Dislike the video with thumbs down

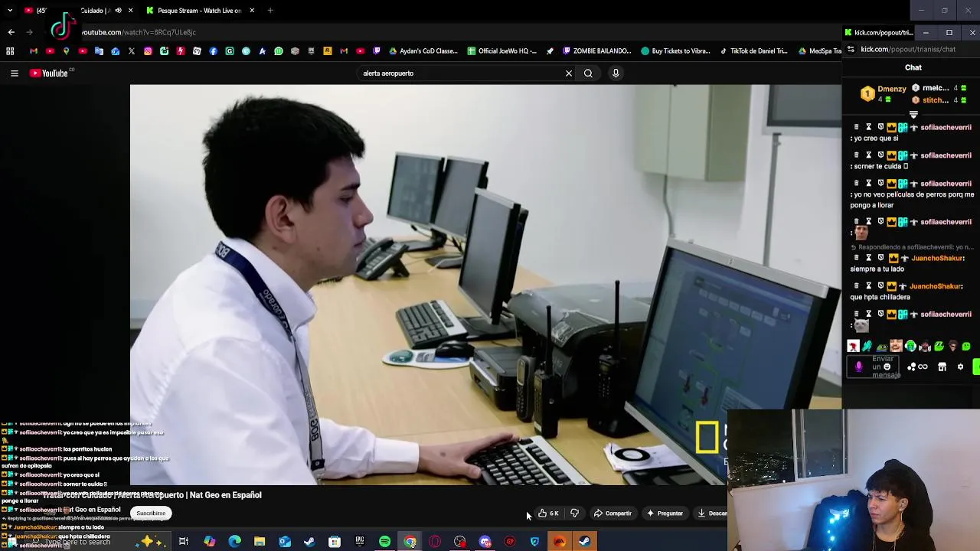click(x=575, y=514)
